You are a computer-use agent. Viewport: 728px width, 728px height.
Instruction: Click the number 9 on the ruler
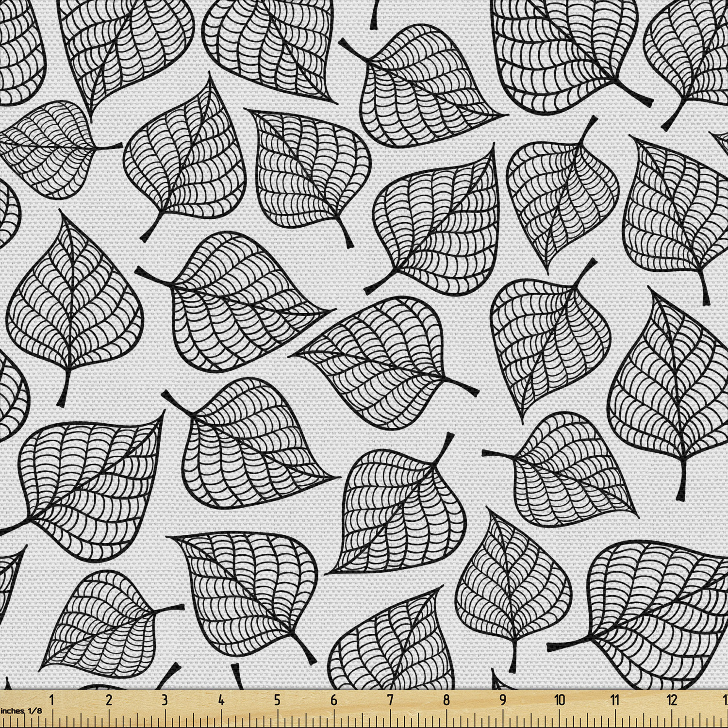point(503,700)
